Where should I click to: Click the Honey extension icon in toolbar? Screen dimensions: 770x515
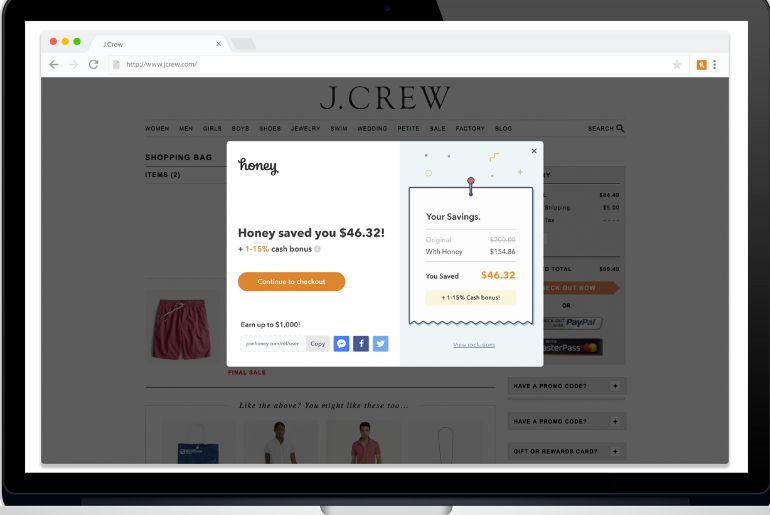701,64
